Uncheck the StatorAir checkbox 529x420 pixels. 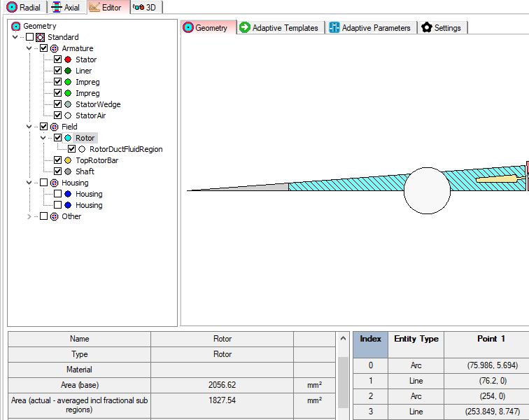point(57,115)
